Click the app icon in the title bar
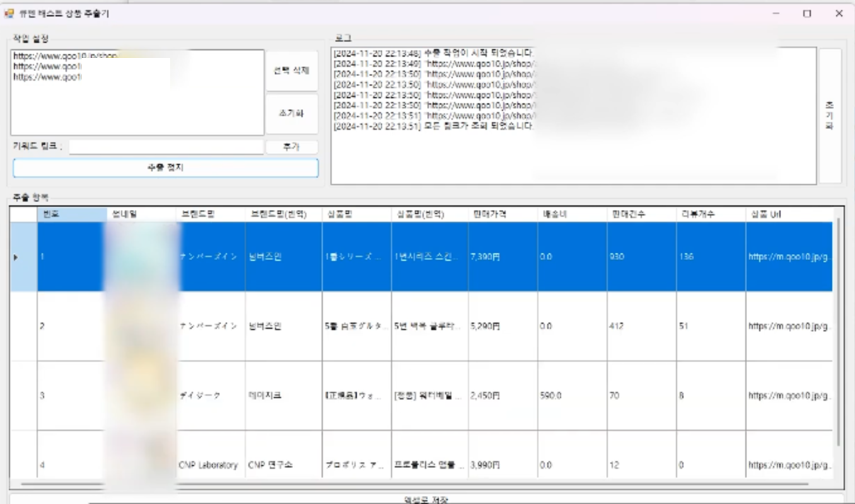The image size is (855, 504). tap(9, 13)
